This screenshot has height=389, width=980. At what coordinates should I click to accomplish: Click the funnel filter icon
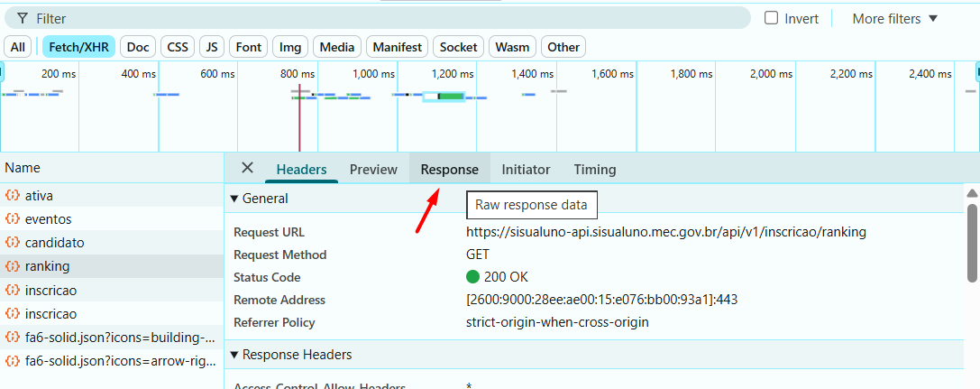coord(23,18)
